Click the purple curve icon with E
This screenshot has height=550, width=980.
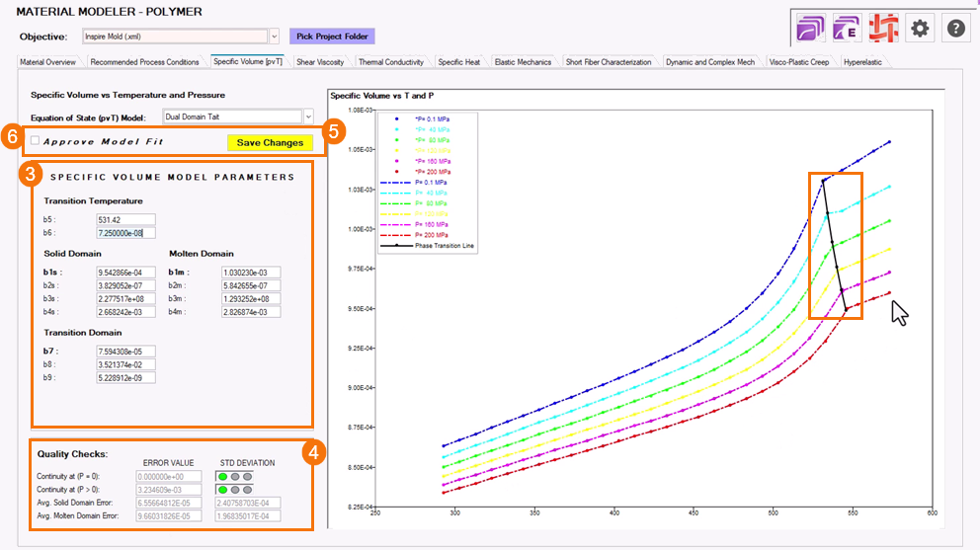point(847,29)
